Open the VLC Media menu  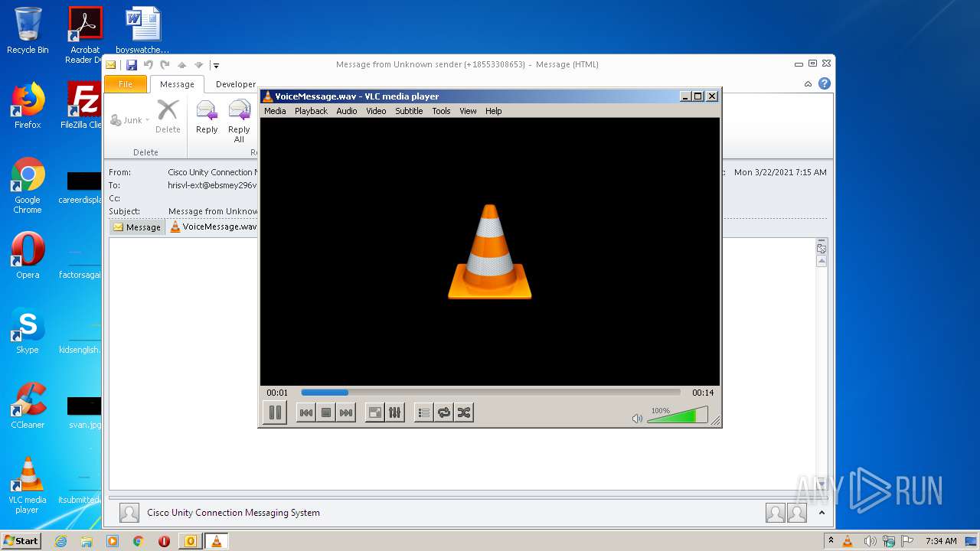click(x=275, y=111)
